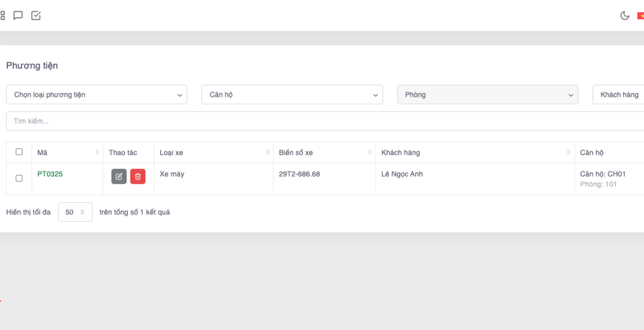
Task: Open the Phòng filter dropdown
Action: (487, 95)
